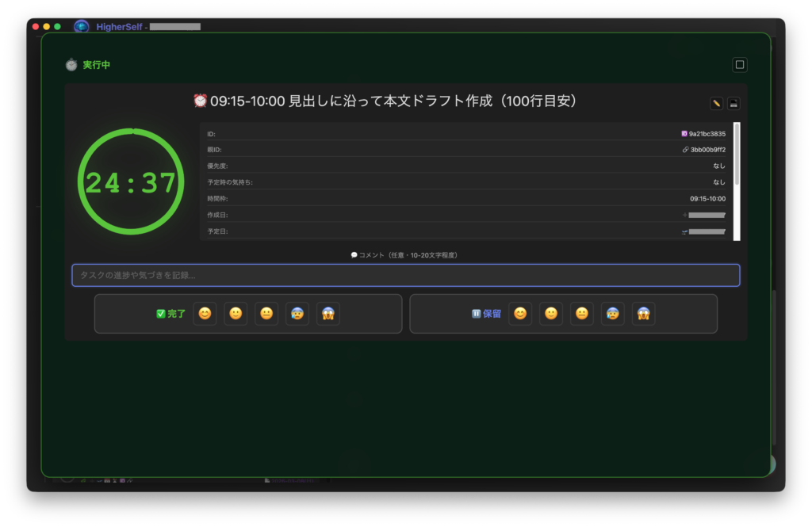Select 保留 with the slight smile emoji
Viewport: 812px width, 527px height.
pyautogui.click(x=551, y=314)
